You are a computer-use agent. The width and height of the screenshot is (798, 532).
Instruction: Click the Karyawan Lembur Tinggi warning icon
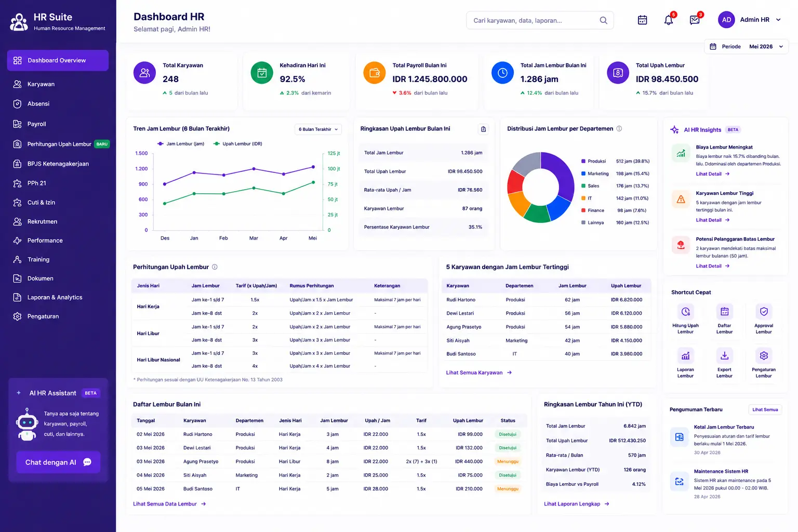[681, 199]
